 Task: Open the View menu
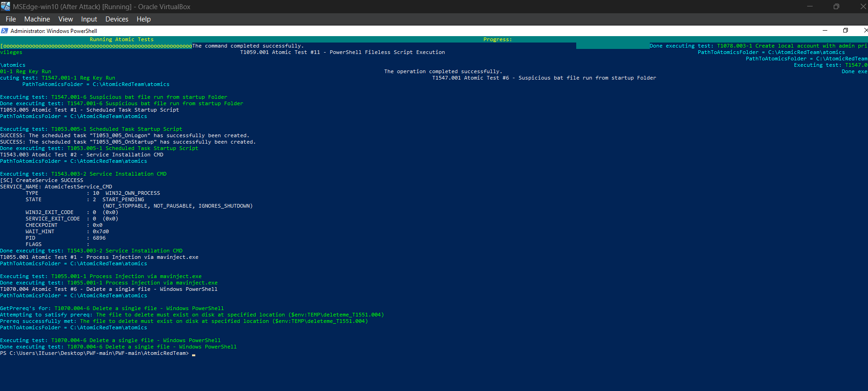[65, 19]
